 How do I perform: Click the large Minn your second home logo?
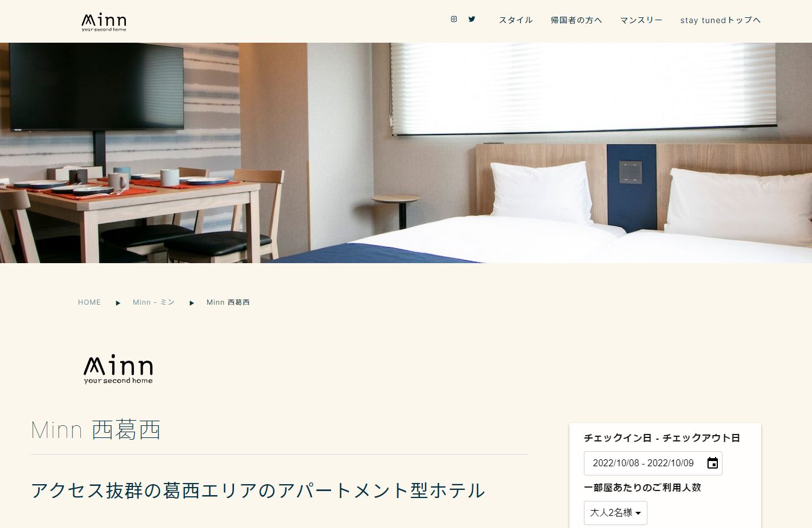[118, 369]
